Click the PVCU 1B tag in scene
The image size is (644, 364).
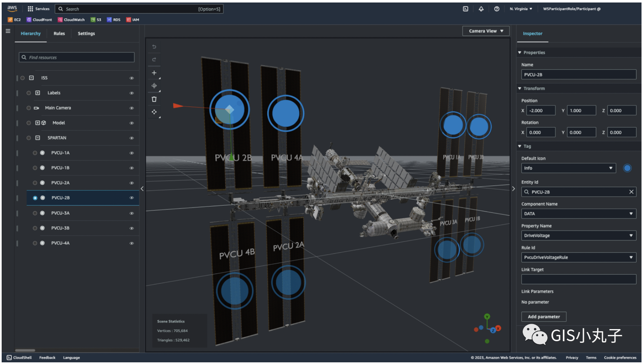pyautogui.click(x=472, y=245)
